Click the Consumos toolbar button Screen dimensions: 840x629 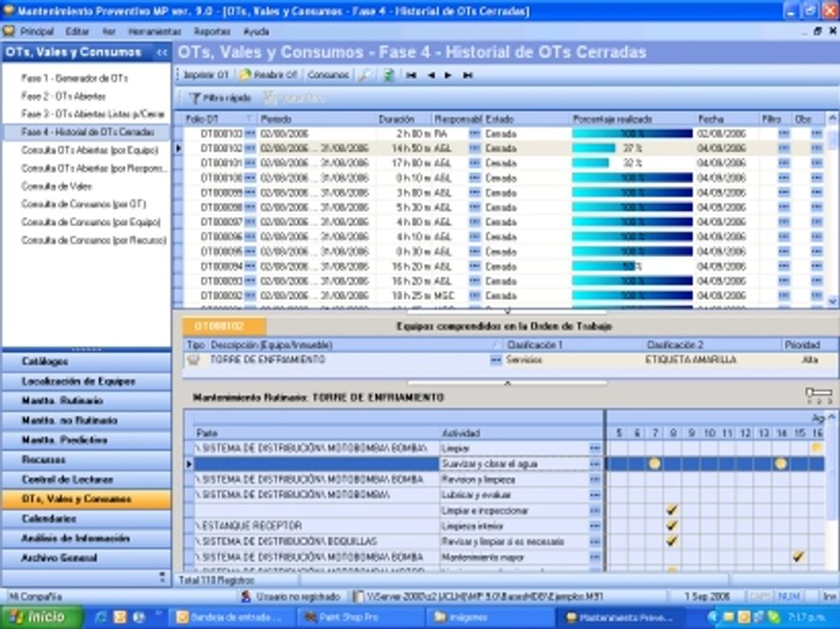(x=328, y=75)
